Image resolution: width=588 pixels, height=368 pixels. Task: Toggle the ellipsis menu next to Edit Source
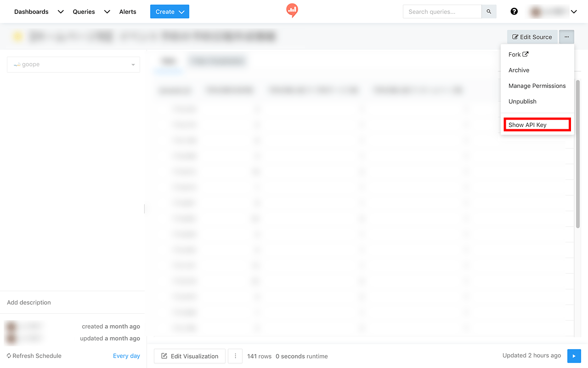[567, 37]
